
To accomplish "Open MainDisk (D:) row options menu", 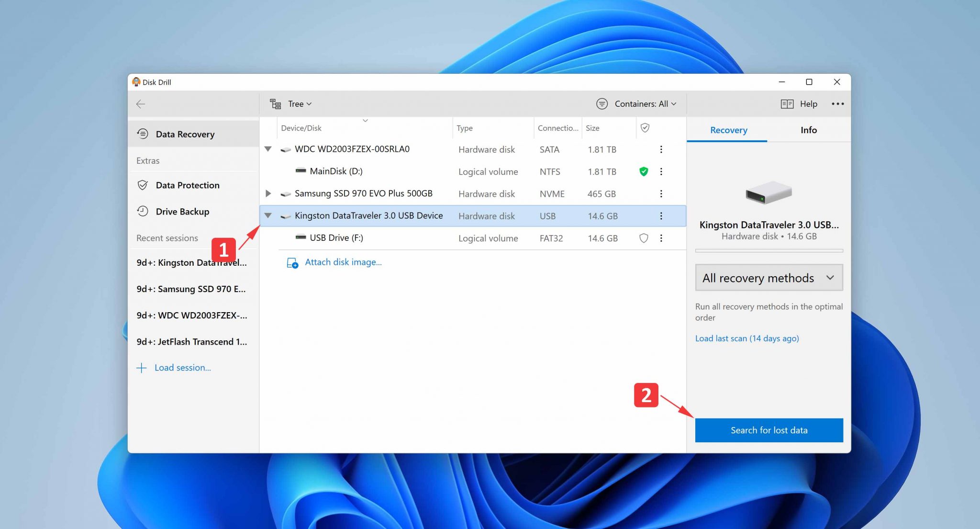I will [661, 171].
